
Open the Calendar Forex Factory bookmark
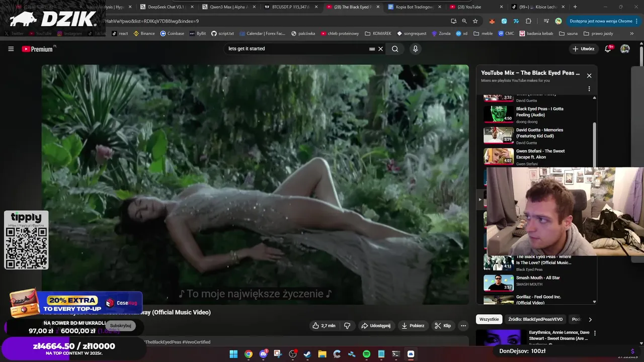point(262,34)
